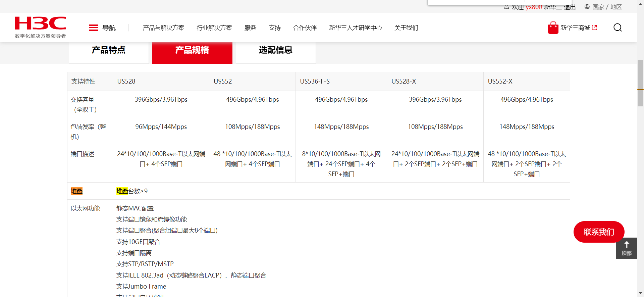Open the 关于我们 menu
Image resolution: width=644 pixels, height=297 pixels.
406,28
